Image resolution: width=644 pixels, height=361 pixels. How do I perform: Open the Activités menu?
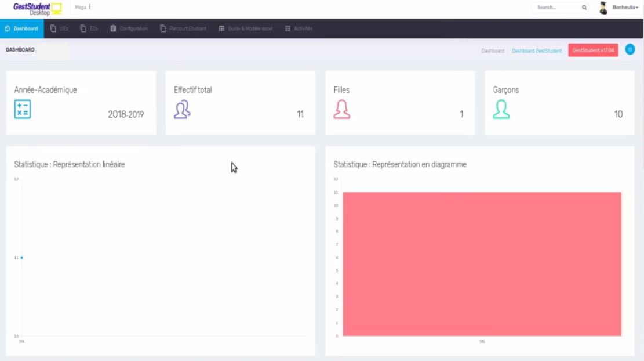tap(299, 28)
